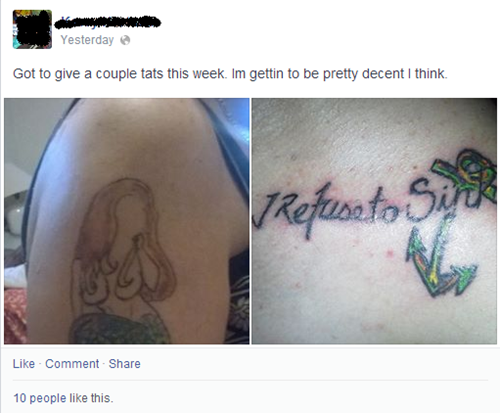This screenshot has height=413, width=500.
Task: Open the 'I Refuse to Sink' tattoo photo
Action: click(374, 221)
